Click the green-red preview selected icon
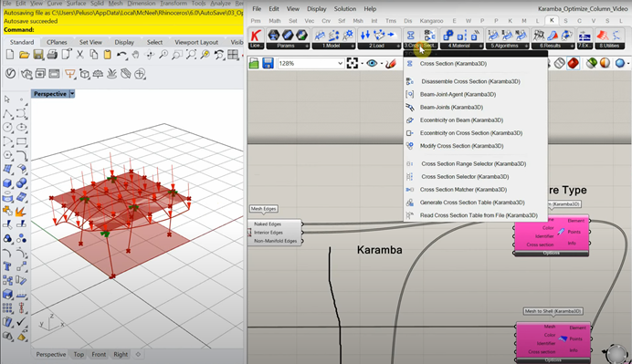This screenshot has width=632, height=364. [591, 63]
